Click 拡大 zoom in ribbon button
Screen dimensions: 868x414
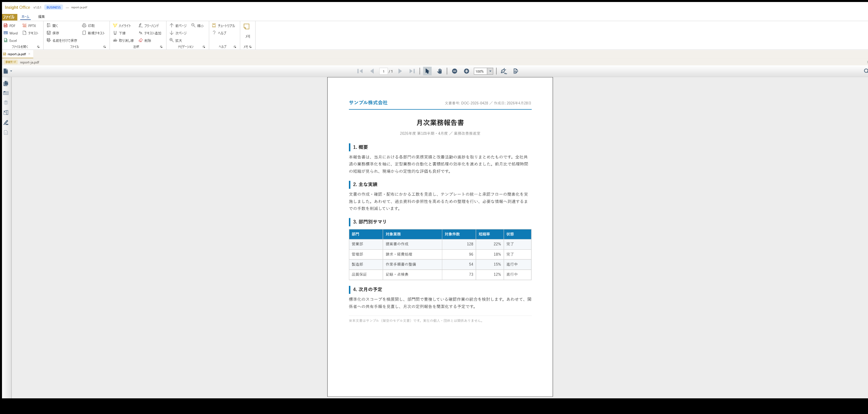click(176, 40)
